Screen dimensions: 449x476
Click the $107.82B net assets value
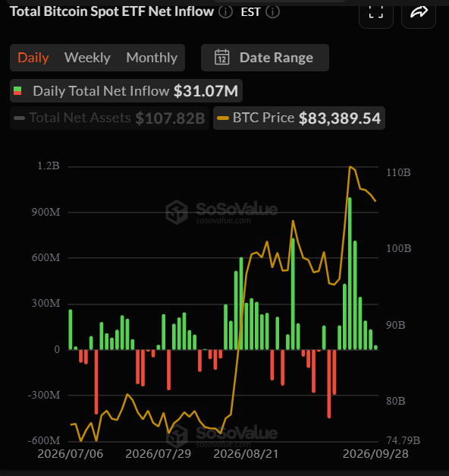click(170, 118)
